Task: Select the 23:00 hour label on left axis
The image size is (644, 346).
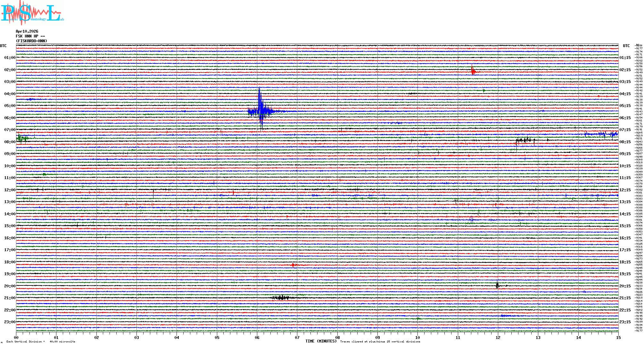Action: 10,322
